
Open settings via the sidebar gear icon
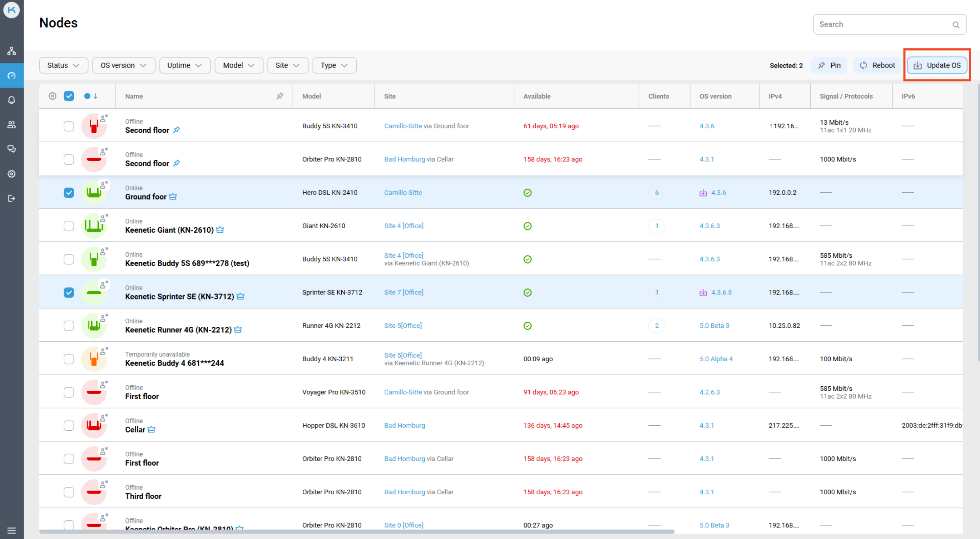tap(11, 174)
